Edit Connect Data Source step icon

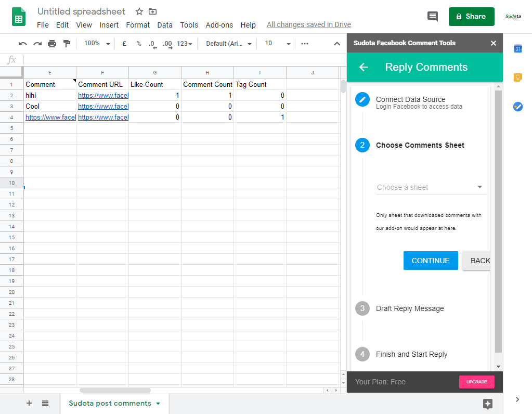pyautogui.click(x=362, y=99)
